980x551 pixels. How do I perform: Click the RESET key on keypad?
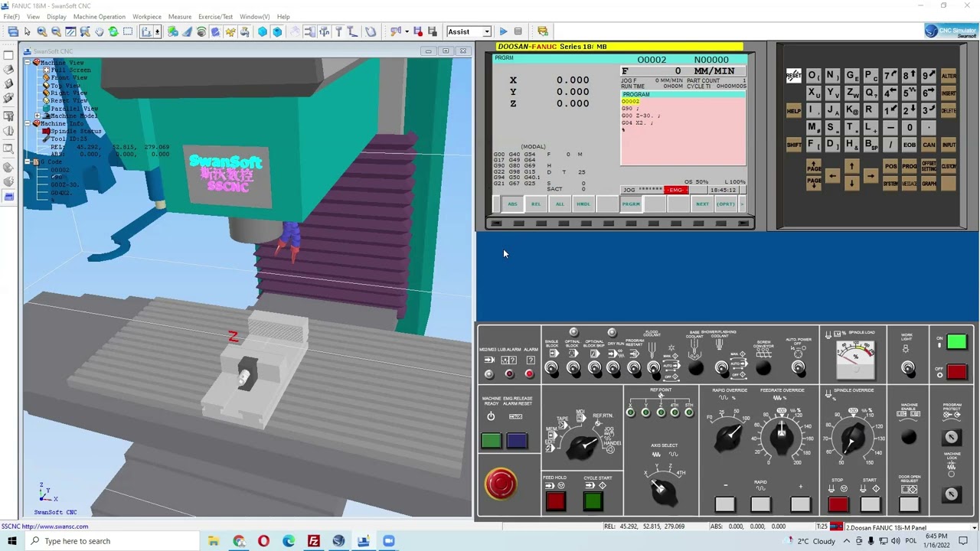(x=793, y=76)
